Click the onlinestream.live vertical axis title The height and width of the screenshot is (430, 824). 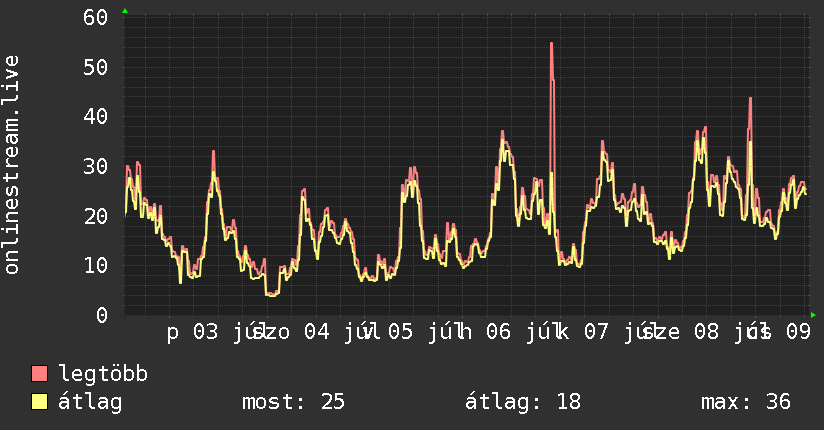tap(11, 165)
